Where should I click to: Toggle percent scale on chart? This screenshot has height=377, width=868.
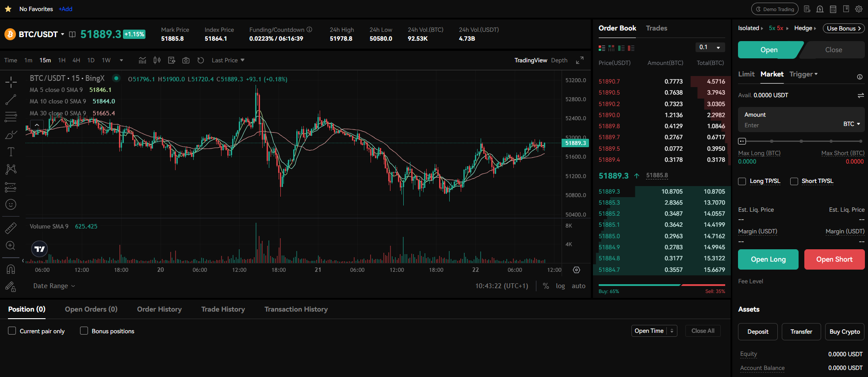click(546, 286)
